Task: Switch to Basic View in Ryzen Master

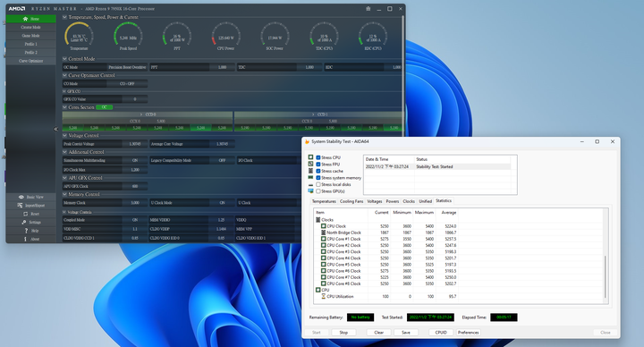Action: click(x=30, y=197)
